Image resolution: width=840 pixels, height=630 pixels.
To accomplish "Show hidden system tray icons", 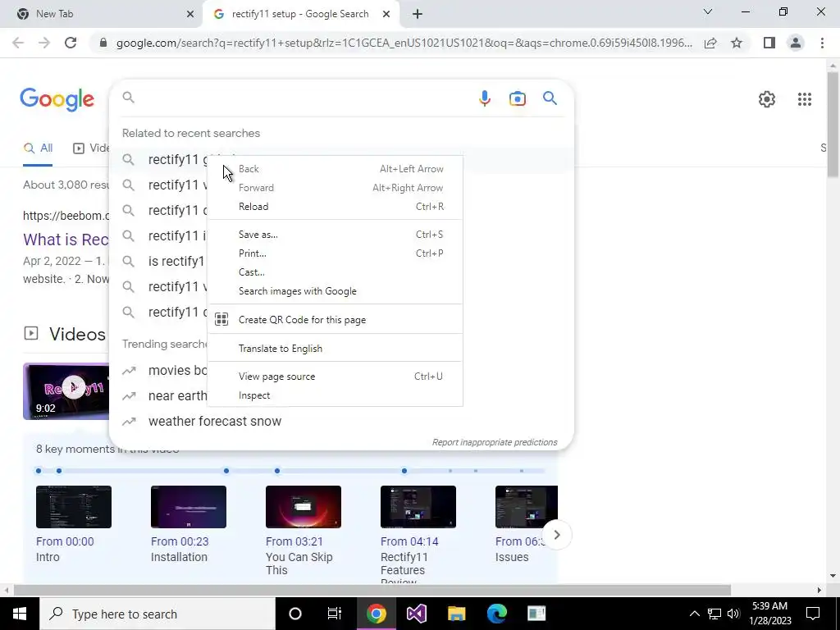I will [694, 614].
